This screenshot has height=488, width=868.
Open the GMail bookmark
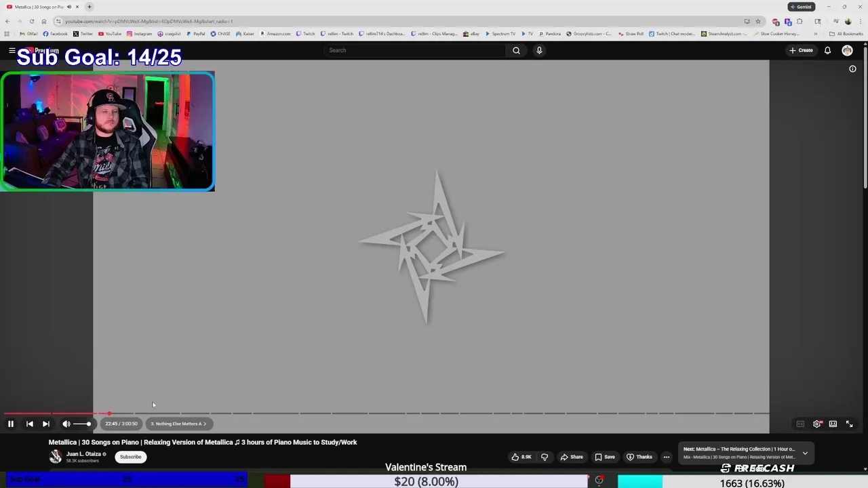(28, 33)
